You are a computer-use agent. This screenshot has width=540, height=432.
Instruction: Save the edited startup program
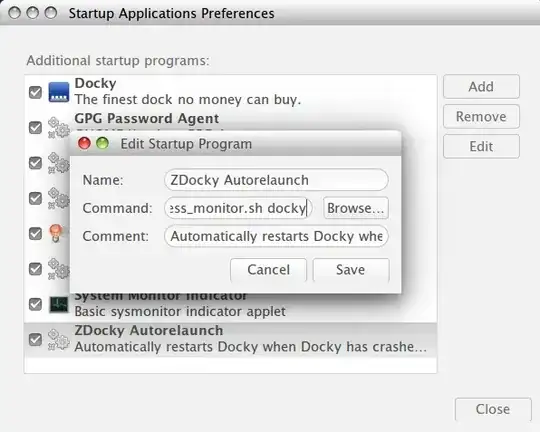click(x=351, y=270)
